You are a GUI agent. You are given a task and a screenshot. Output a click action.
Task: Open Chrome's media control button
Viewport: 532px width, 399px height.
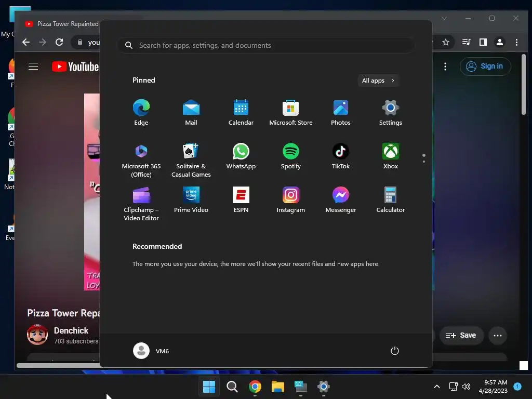[x=466, y=42]
